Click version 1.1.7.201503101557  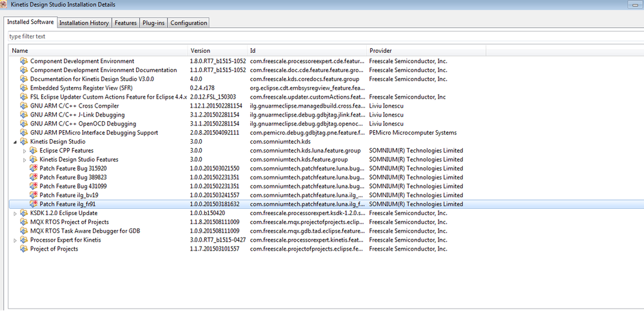click(x=215, y=249)
